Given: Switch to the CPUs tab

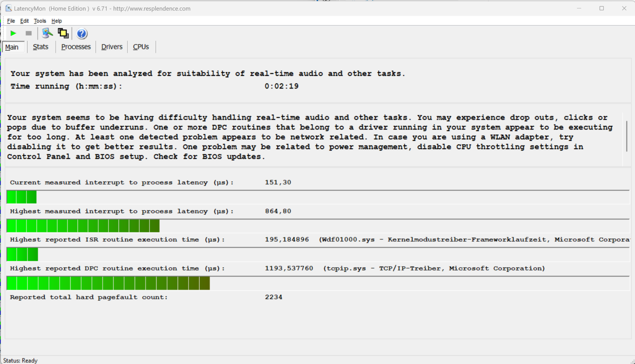Looking at the screenshot, I should click(141, 47).
